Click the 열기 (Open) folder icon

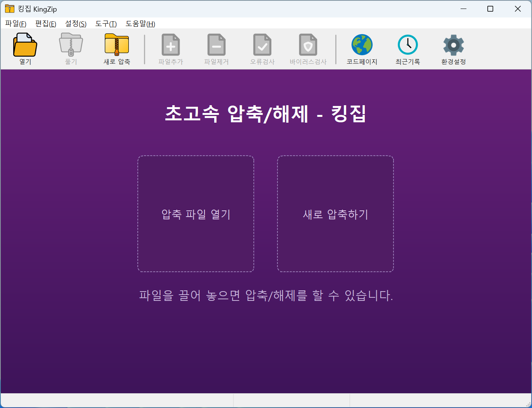[25, 45]
